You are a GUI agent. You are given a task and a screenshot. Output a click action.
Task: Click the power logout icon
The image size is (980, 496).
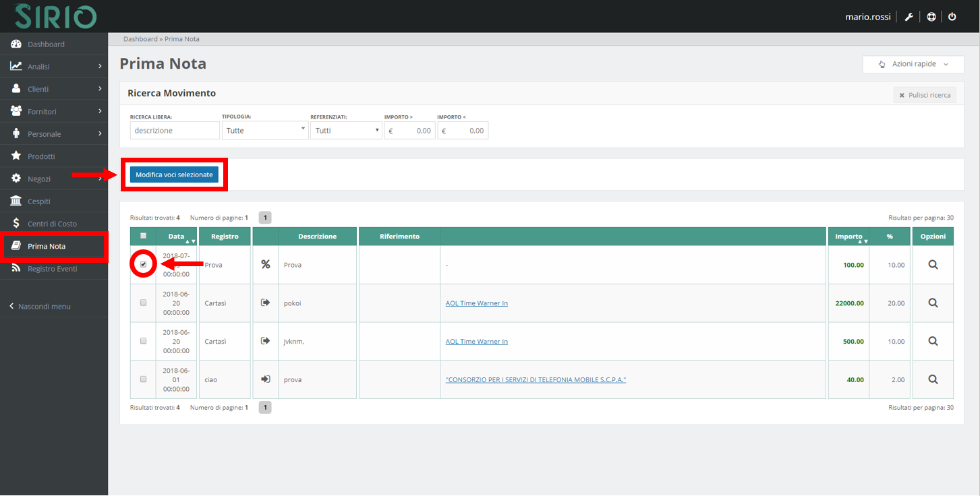pos(952,17)
